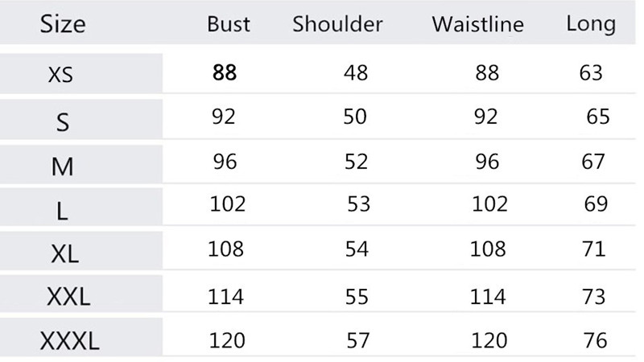Viewport: 644px width, 362px height.
Task: Select the bust value 108 for XL
Action: tap(226, 249)
